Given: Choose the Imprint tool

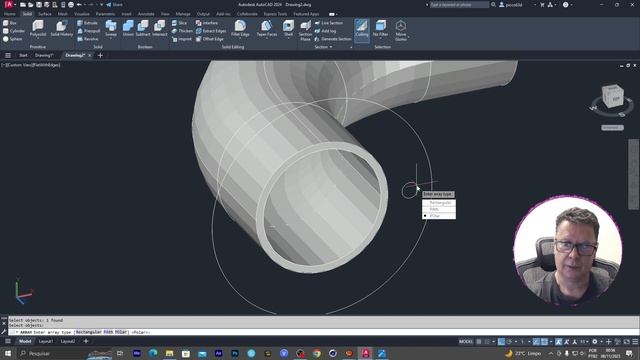Looking at the screenshot, I should [182, 39].
